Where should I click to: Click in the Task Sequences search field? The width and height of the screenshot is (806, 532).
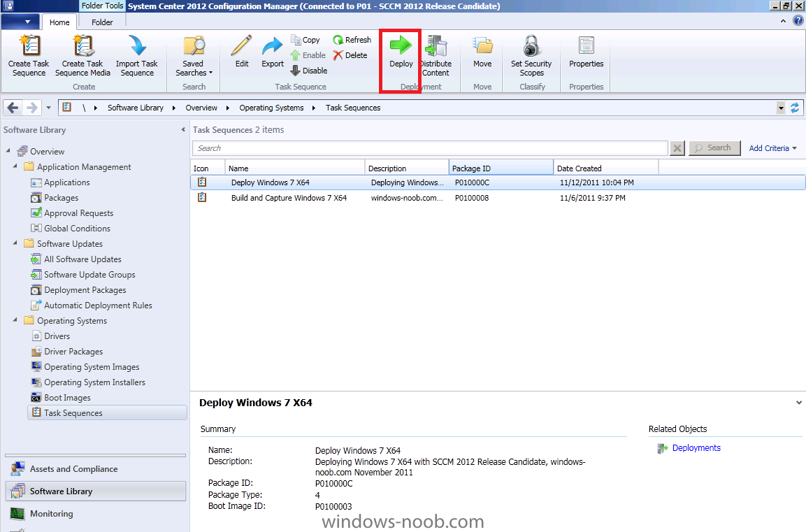430,148
